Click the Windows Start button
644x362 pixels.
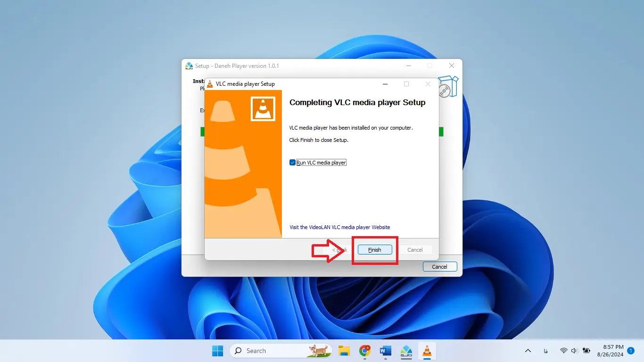click(217, 351)
